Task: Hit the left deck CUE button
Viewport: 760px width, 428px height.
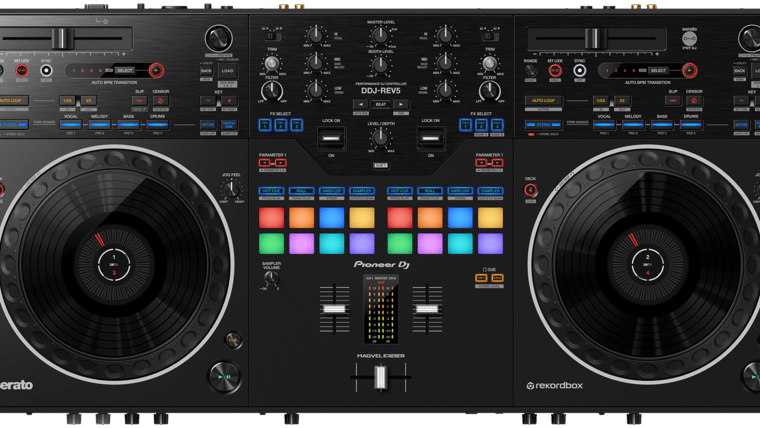Action: [233, 340]
